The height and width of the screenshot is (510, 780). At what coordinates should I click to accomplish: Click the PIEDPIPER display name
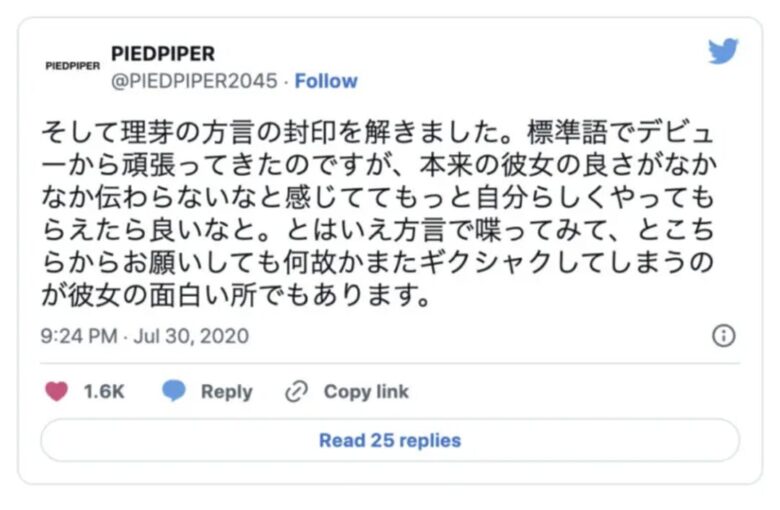(163, 53)
